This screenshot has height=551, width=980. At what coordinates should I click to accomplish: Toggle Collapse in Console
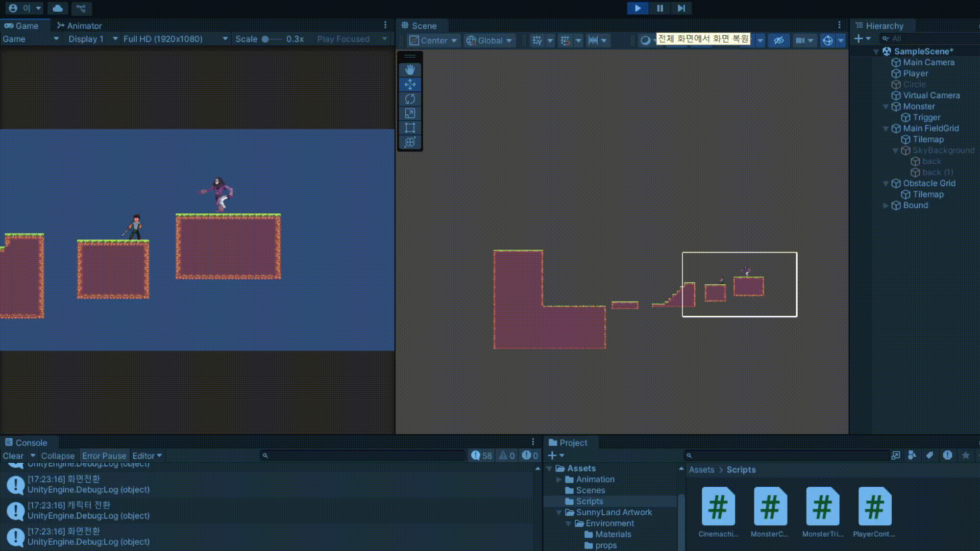(x=58, y=456)
